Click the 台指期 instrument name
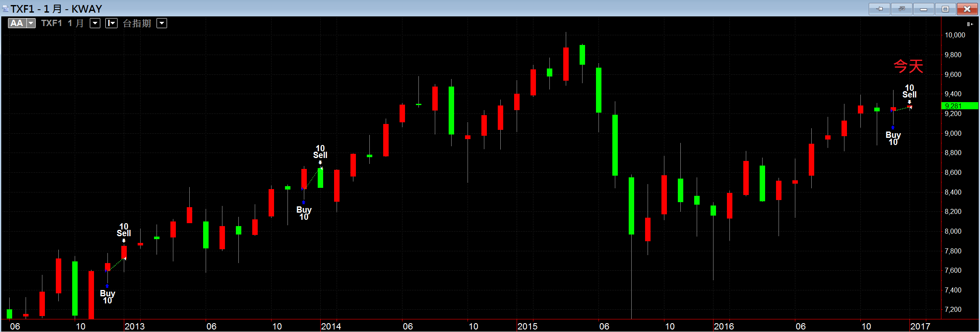The width and height of the screenshot is (980, 332). (137, 23)
